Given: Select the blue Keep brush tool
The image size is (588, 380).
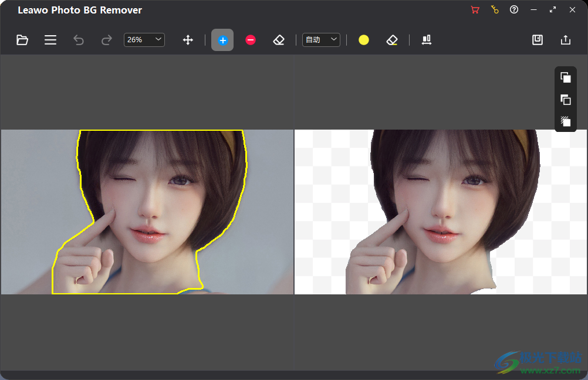Looking at the screenshot, I should [x=222, y=40].
